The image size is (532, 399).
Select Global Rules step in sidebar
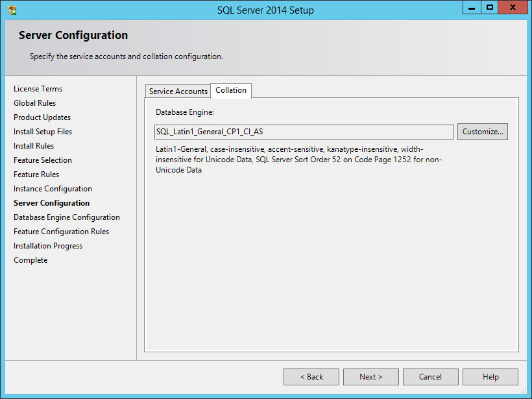pos(34,103)
